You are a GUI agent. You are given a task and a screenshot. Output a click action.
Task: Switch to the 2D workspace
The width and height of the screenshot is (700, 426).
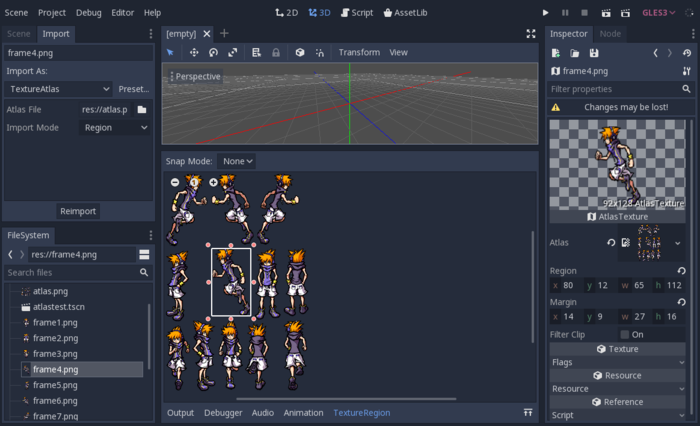point(287,13)
